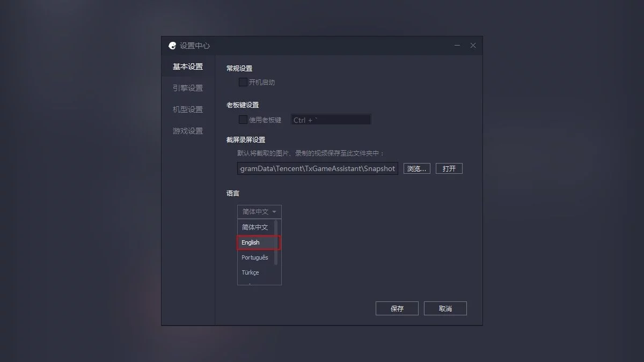Toggle the 使用老板键 checkbox
This screenshot has height=362, width=644.
[243, 120]
